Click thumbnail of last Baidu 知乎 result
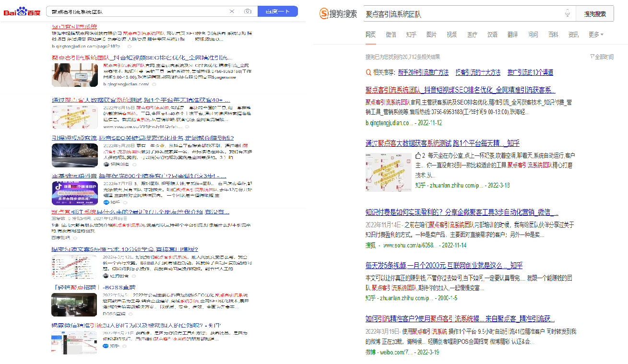This screenshot has width=628, height=364. click(75, 342)
